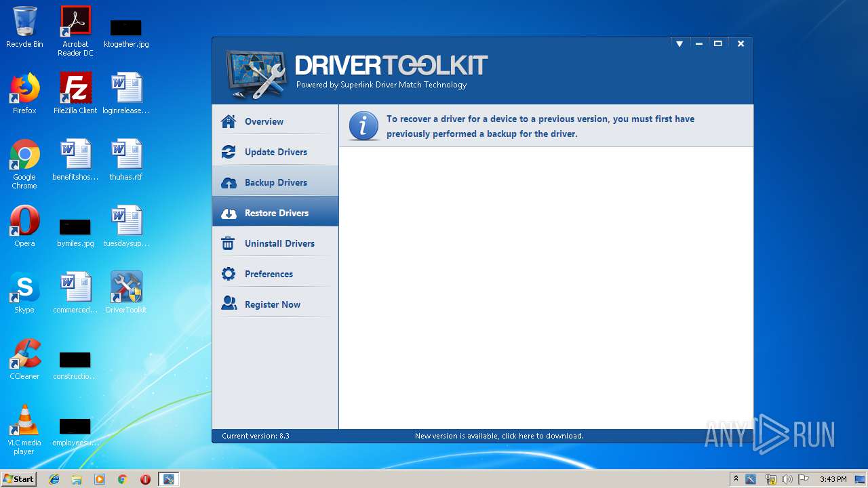Select the Skype desktop shortcut
Viewport: 868px width, 488px height.
[24, 293]
